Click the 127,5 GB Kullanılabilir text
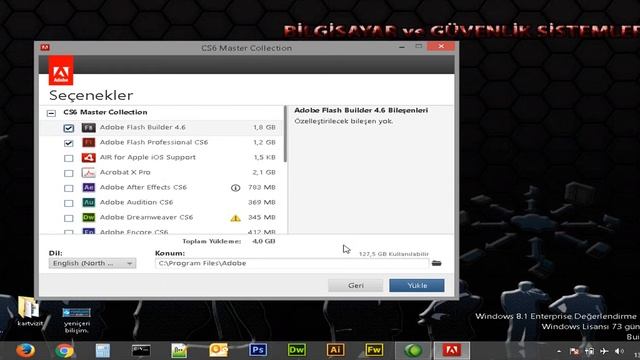The height and width of the screenshot is (360, 640). pos(394,254)
